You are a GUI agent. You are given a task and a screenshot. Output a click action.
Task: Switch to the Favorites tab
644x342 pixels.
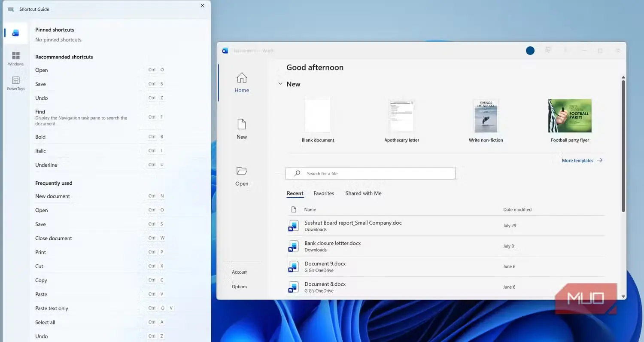tap(324, 193)
